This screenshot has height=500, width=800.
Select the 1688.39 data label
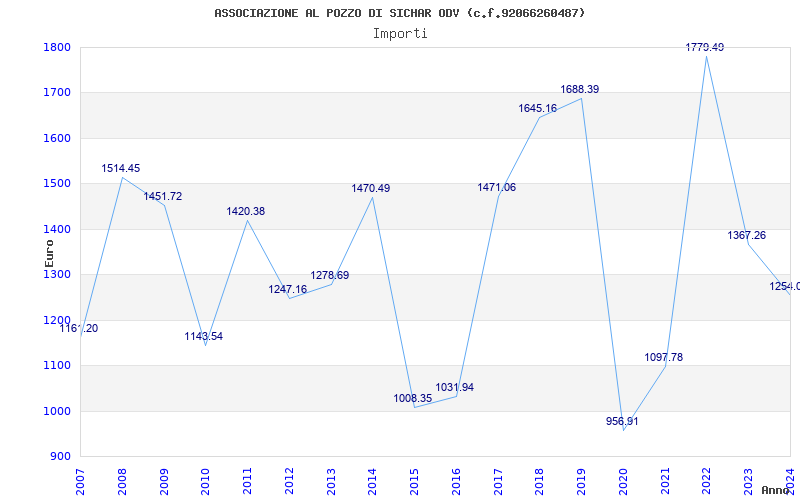[580, 89]
